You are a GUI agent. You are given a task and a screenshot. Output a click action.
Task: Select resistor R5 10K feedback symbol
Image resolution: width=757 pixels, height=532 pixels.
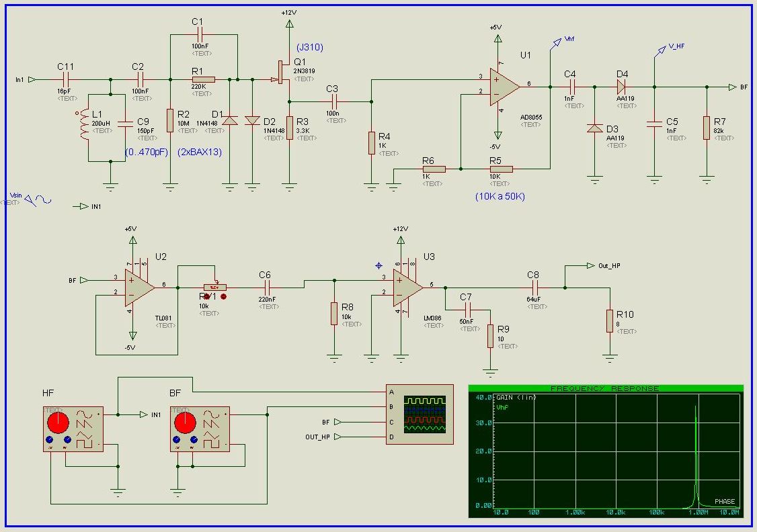point(501,169)
